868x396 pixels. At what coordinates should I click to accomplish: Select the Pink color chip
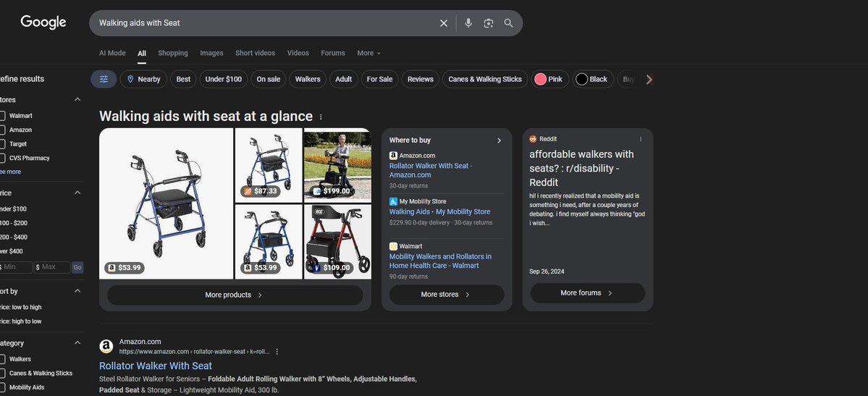click(549, 79)
